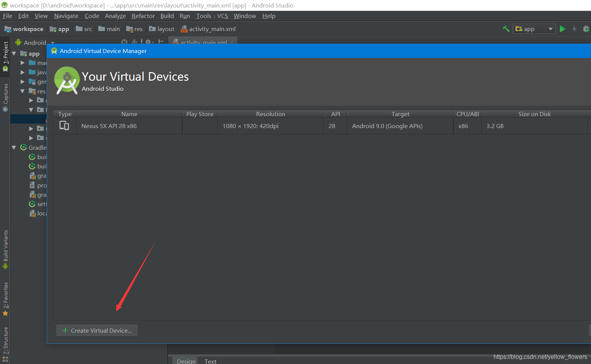Click the res breadcrumb in navigation bar
Image resolution: width=591 pixels, height=364 pixels.
tap(134, 29)
